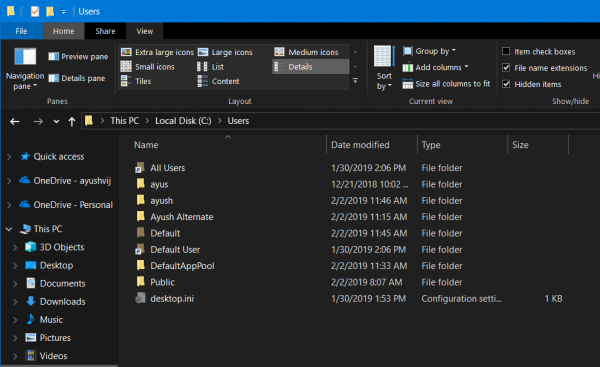The height and width of the screenshot is (367, 600).
Task: Click the Back arrow
Action: [x=15, y=122]
